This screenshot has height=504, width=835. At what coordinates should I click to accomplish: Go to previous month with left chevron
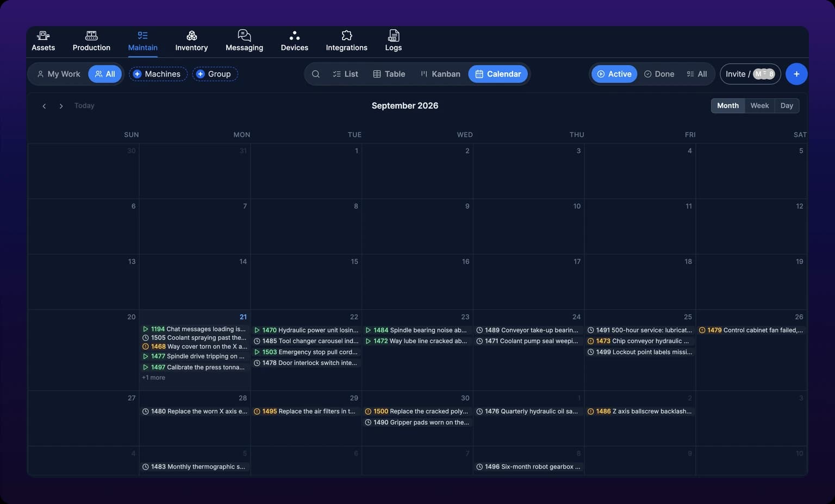(x=44, y=106)
